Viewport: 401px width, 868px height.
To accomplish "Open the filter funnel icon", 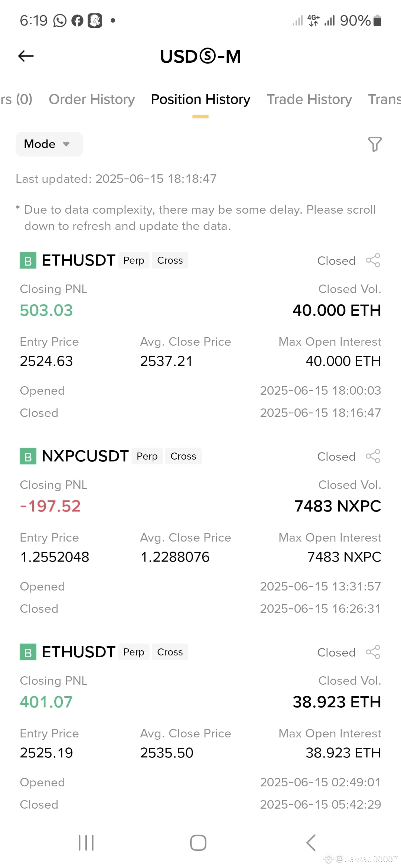I will 375,144.
